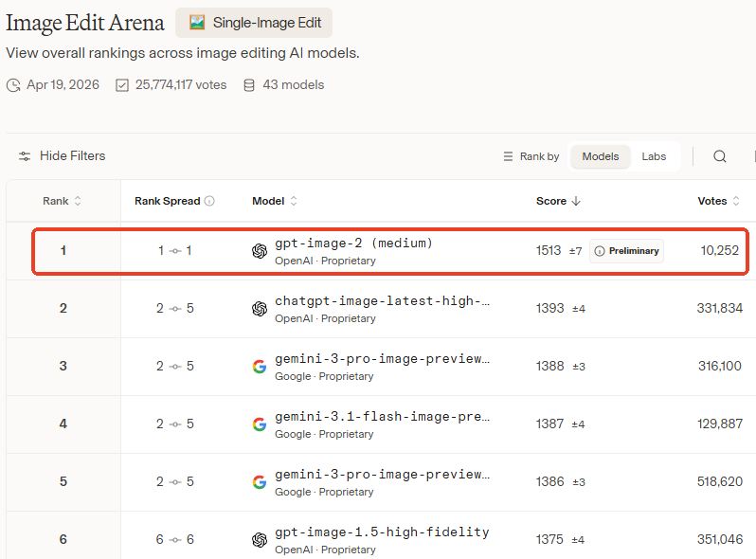The width and height of the screenshot is (756, 559).
Task: Open the Single-Image Edit category selector
Action: point(254,23)
